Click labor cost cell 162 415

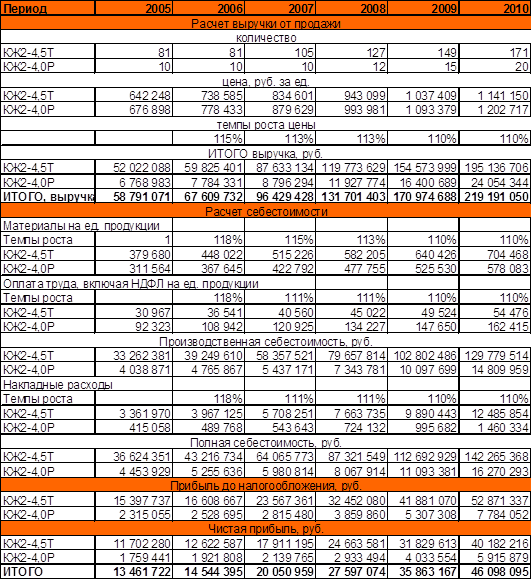click(495, 326)
